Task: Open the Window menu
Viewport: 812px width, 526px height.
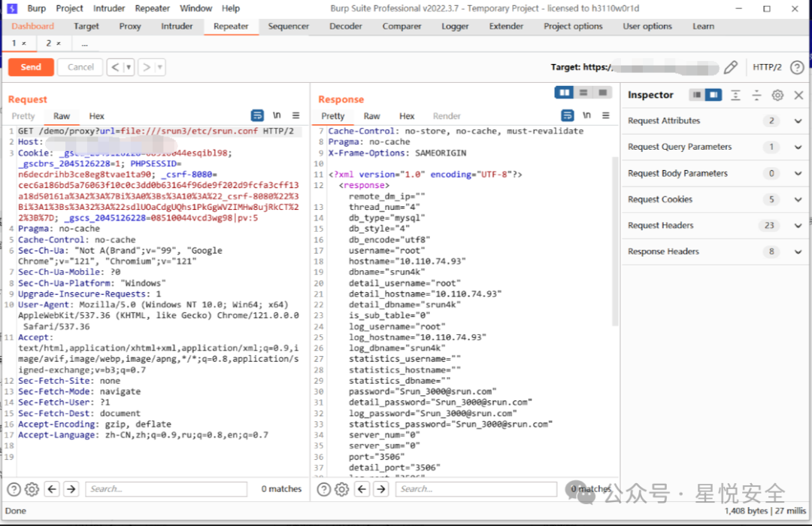Action: (195, 8)
